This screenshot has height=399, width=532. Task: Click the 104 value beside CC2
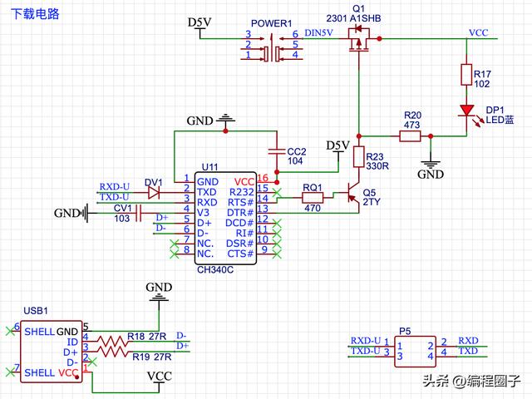point(295,160)
